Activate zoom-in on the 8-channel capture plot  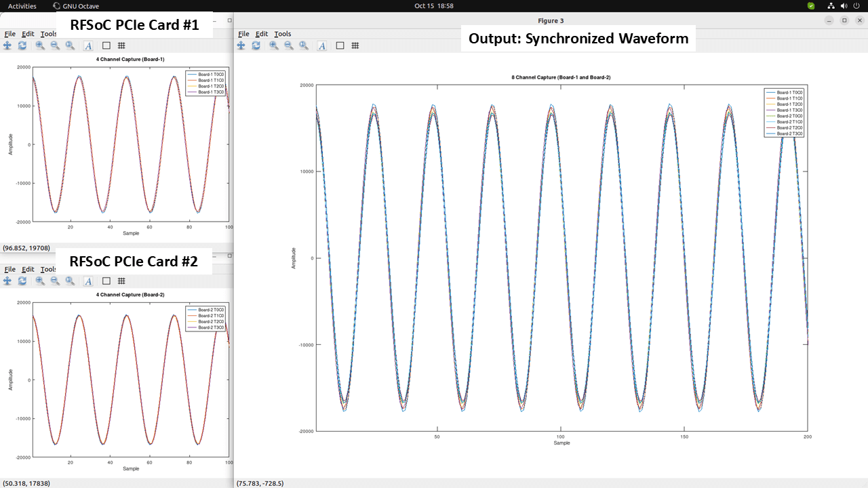[x=274, y=45]
